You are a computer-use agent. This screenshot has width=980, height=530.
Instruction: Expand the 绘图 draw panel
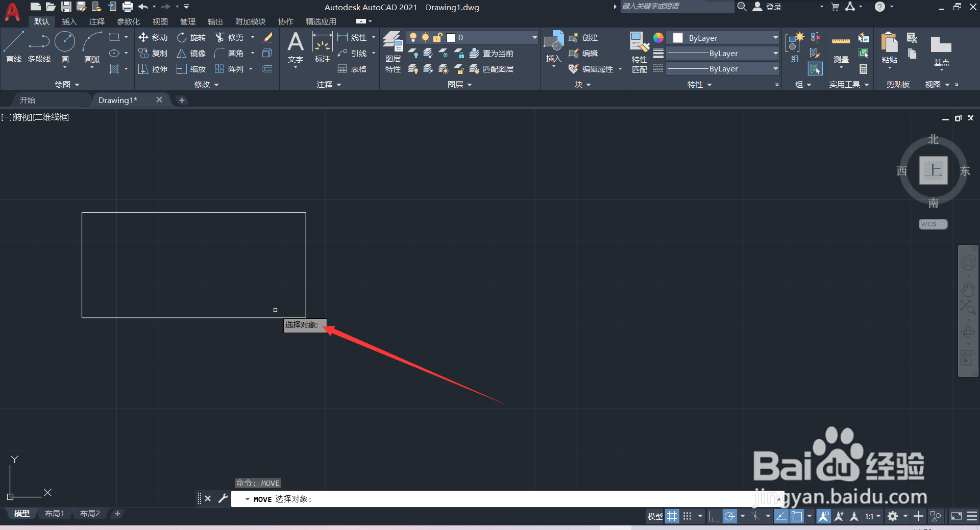[67, 84]
